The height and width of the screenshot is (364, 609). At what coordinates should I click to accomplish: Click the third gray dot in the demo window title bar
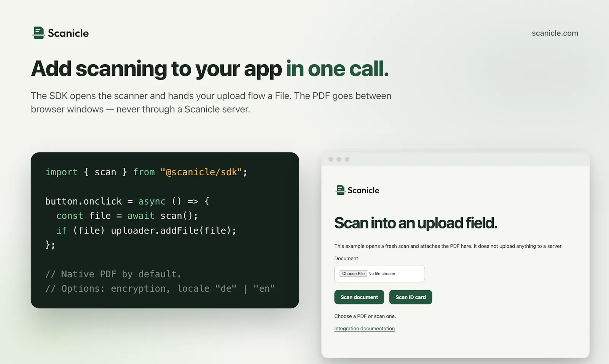click(x=347, y=159)
